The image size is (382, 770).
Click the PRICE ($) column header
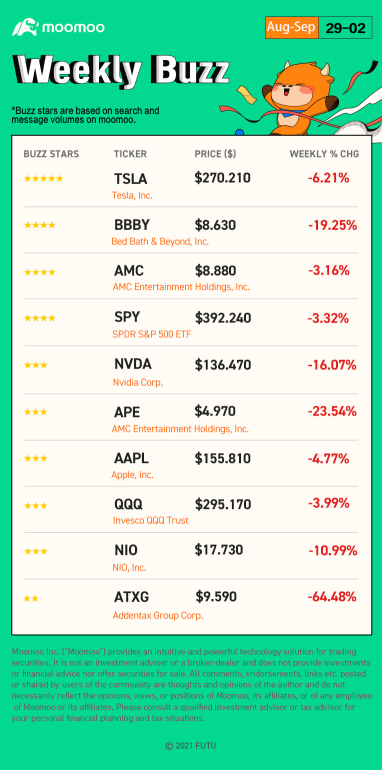[x=215, y=154]
